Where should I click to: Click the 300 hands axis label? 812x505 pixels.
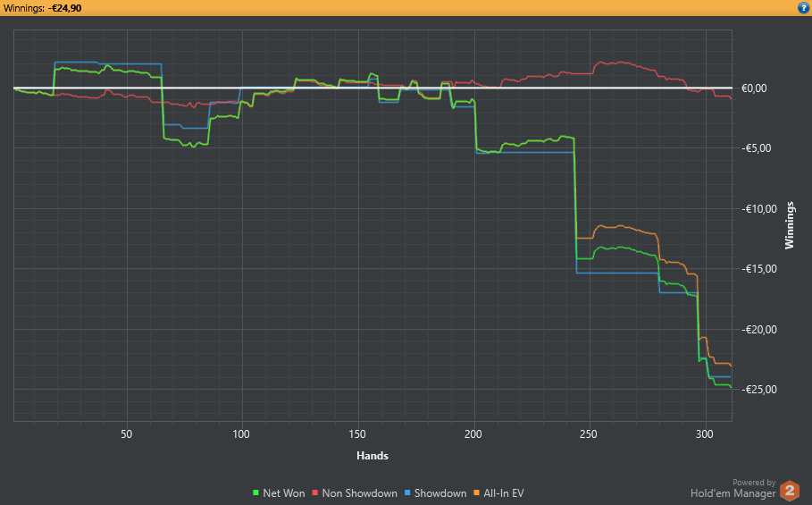pyautogui.click(x=704, y=434)
